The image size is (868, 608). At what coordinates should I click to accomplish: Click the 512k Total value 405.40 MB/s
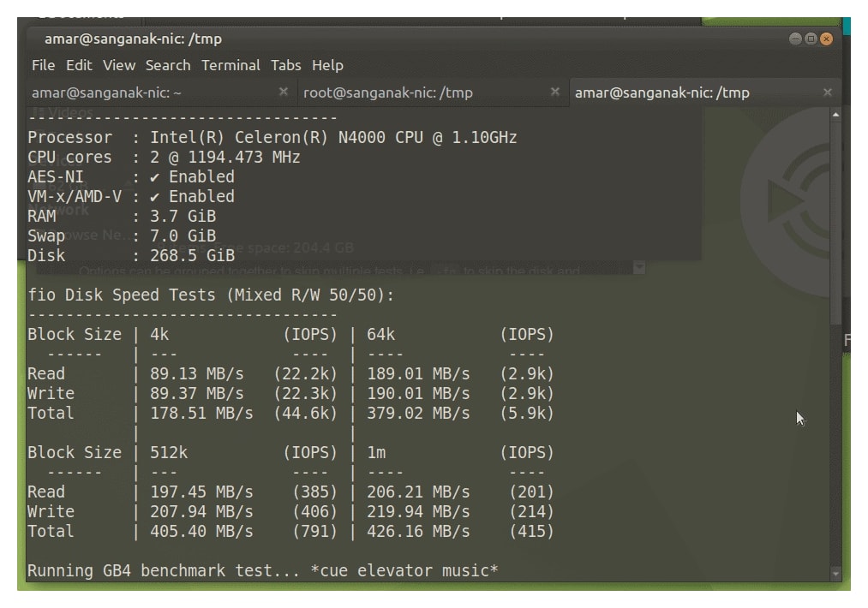(201, 531)
